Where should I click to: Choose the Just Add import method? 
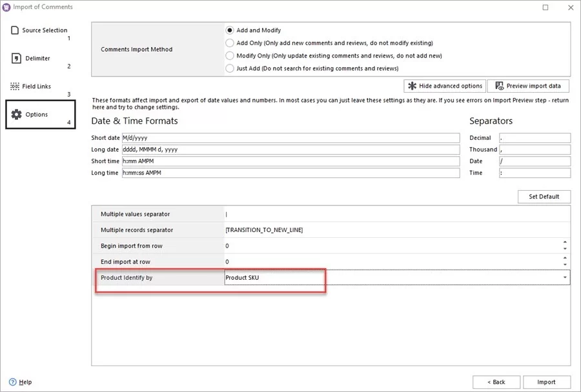(230, 68)
